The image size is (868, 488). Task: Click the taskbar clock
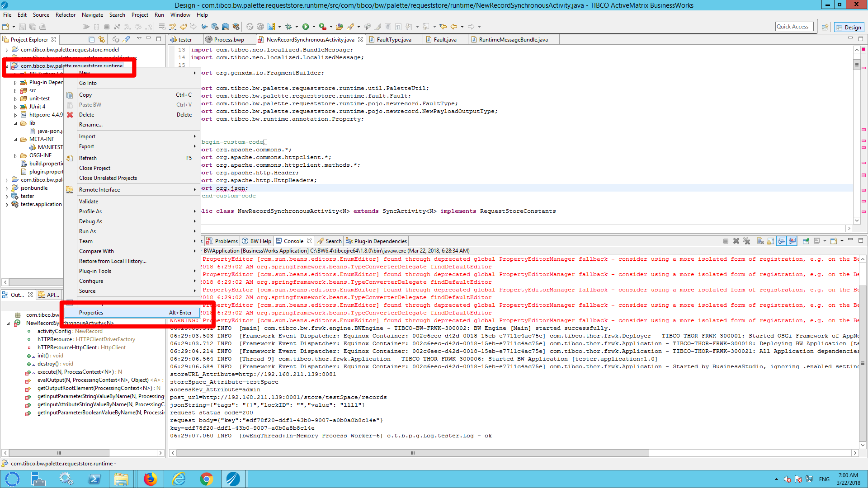tap(848, 479)
